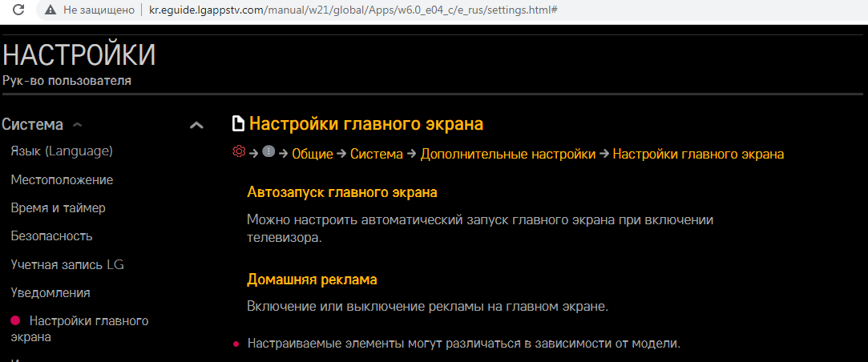Click the paragraph Можно настроить автоматический запуск
Screen dimensions: 868x362
(481, 228)
